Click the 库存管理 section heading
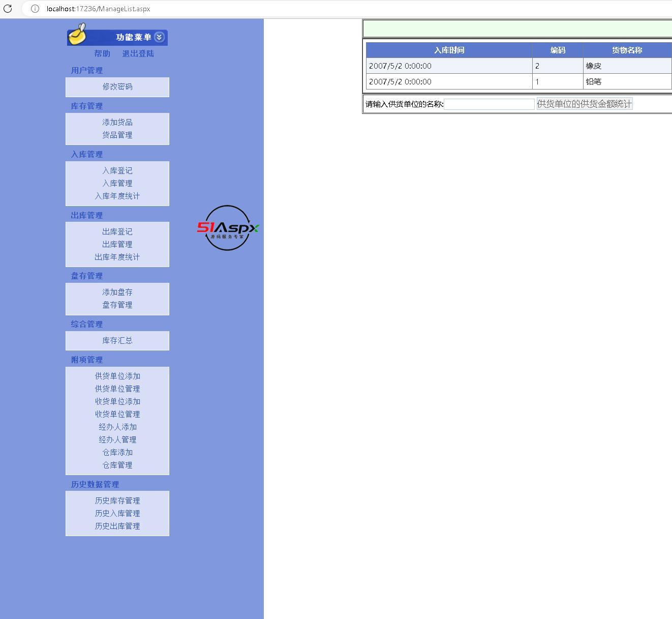This screenshot has height=619, width=672. (x=87, y=106)
